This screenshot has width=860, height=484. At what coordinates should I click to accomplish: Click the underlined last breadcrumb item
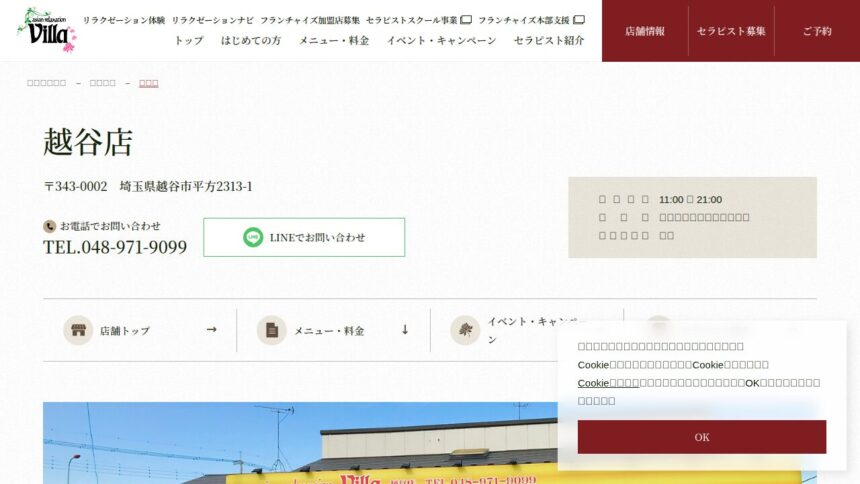(149, 83)
